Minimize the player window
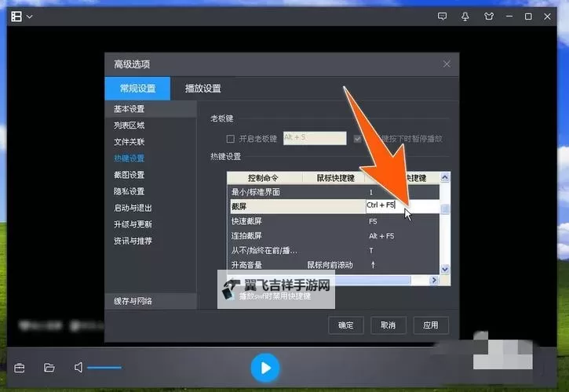Viewport: 569px width, 392px height. (x=509, y=16)
